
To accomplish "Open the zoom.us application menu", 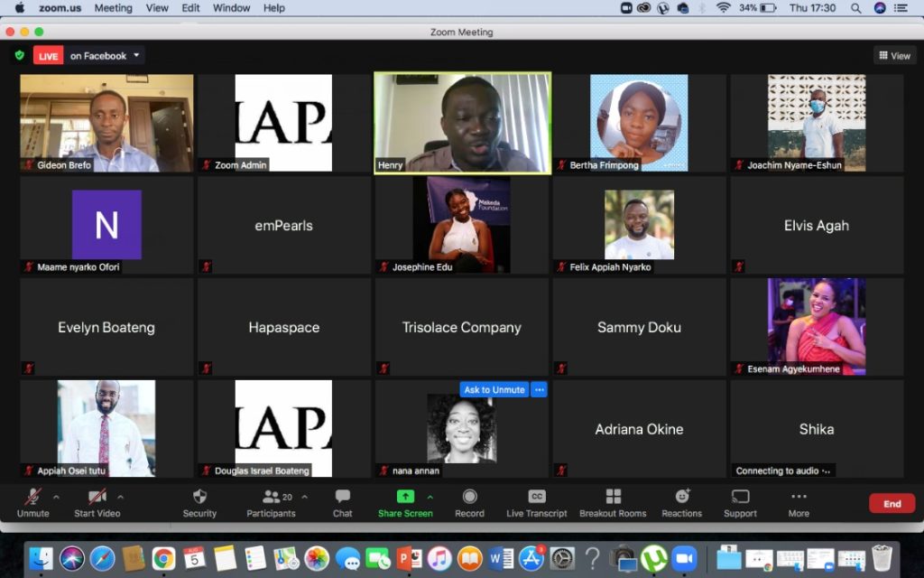I will coord(60,8).
